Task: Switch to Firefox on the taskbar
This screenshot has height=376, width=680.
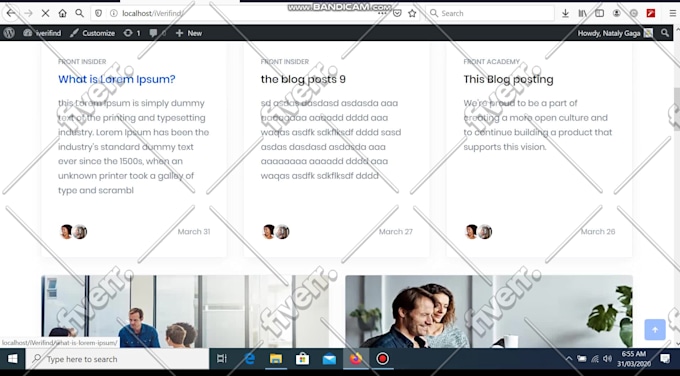Action: pos(356,359)
